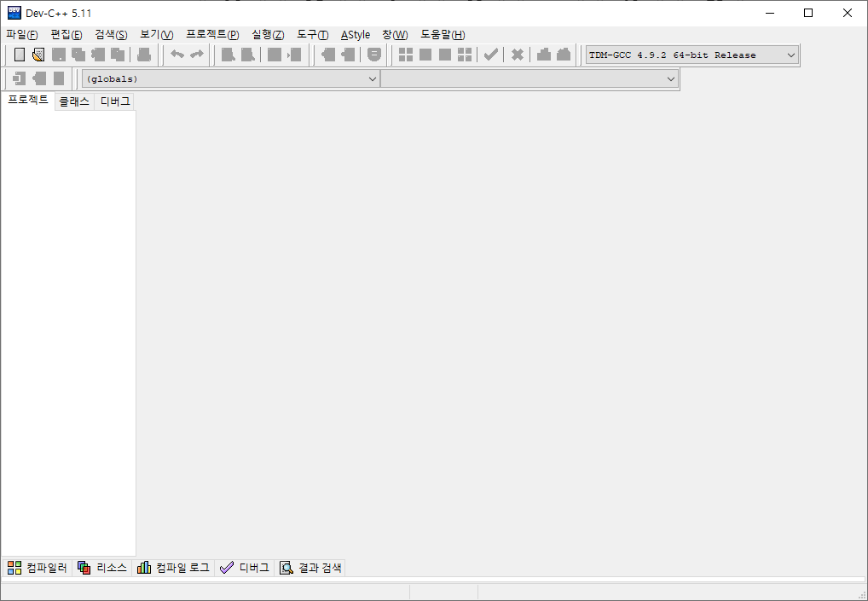
Task: Open the 컴파일 로그 bottom tab
Action: (173, 568)
